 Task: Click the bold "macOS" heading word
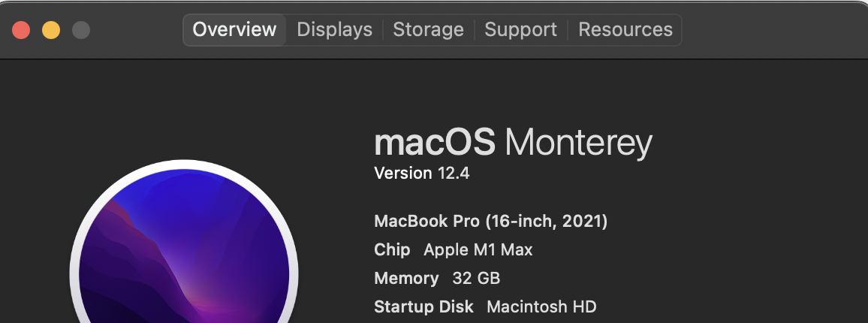435,142
